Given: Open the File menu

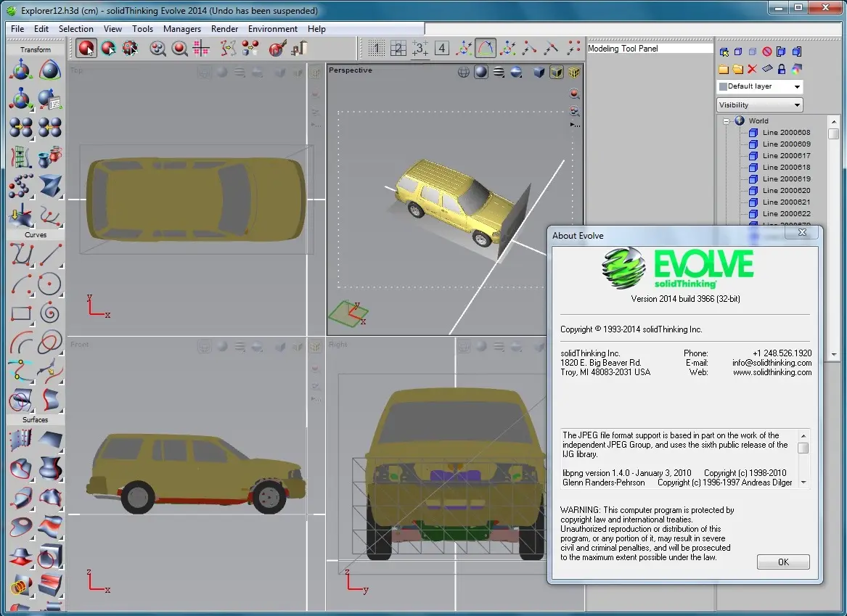Looking at the screenshot, I should [x=17, y=28].
